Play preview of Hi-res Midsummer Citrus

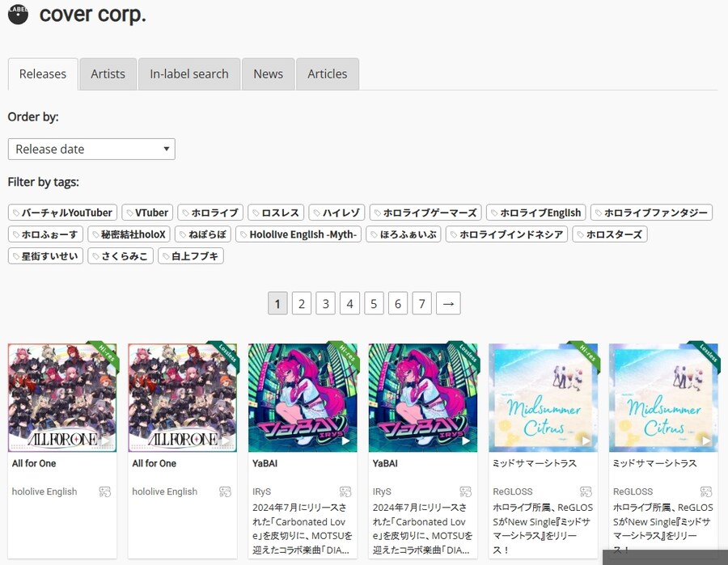pos(586,441)
